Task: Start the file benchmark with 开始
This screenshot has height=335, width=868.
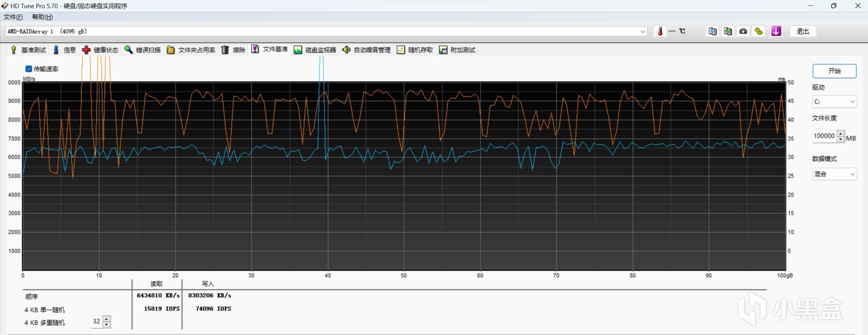Action: click(x=834, y=71)
